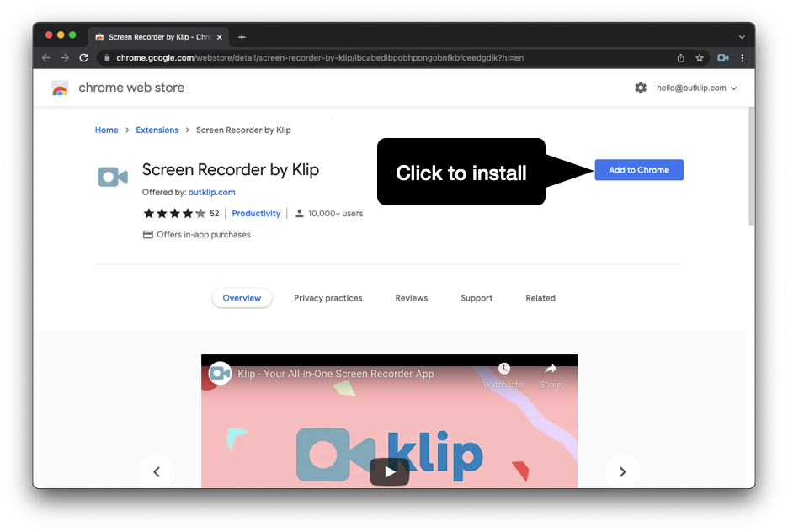The width and height of the screenshot is (788, 532).
Task: Open video title Klip All-in-One Screen Recorder
Action: [336, 374]
